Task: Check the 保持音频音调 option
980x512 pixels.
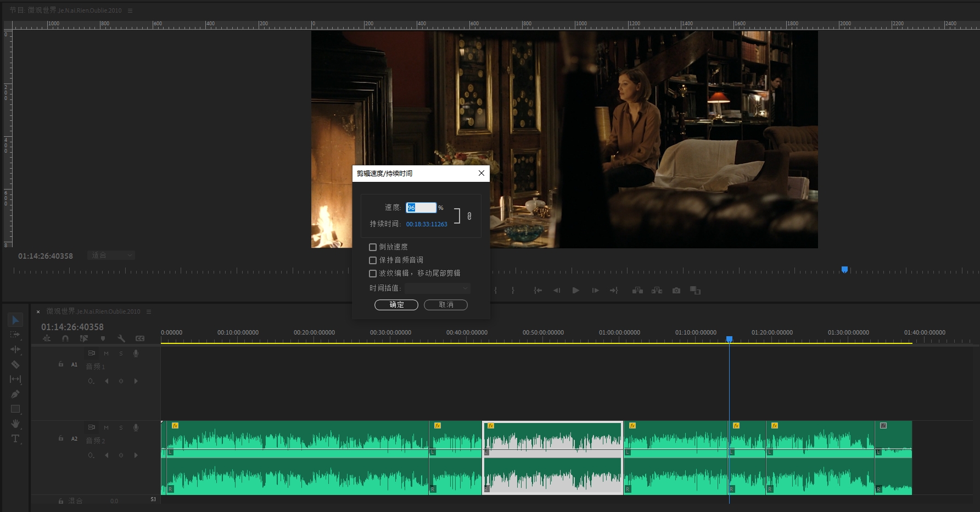Action: [x=373, y=260]
